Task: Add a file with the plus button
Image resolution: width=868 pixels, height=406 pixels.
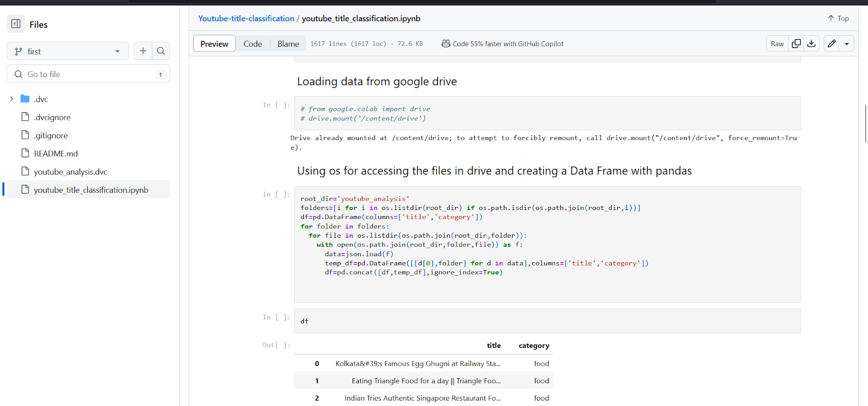Action: point(143,51)
